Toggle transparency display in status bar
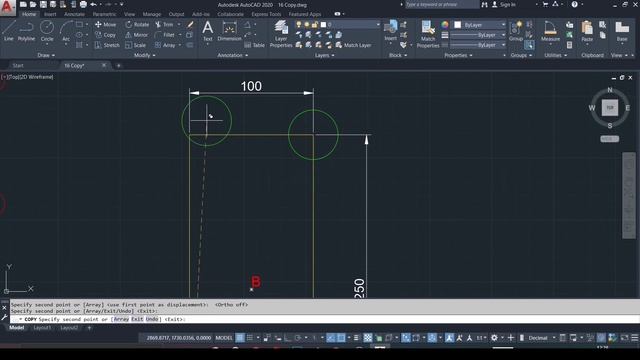Screen dimensions: 640x360 click(368, 338)
